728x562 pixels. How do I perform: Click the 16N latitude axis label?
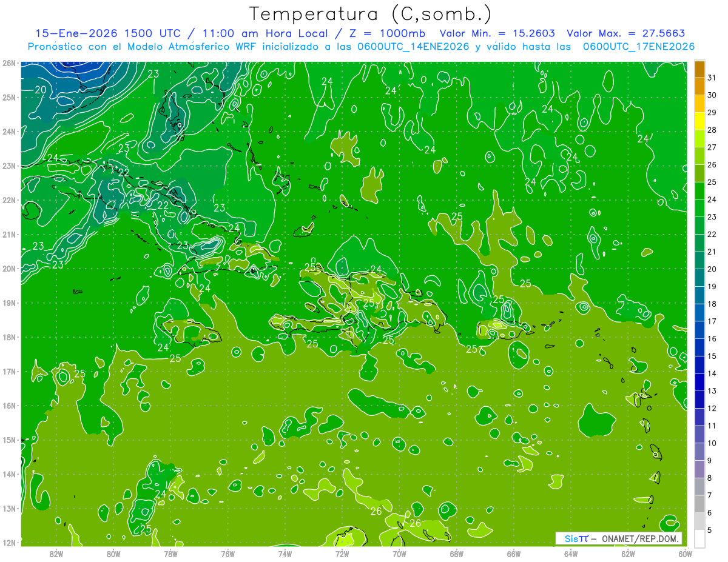click(x=8, y=406)
